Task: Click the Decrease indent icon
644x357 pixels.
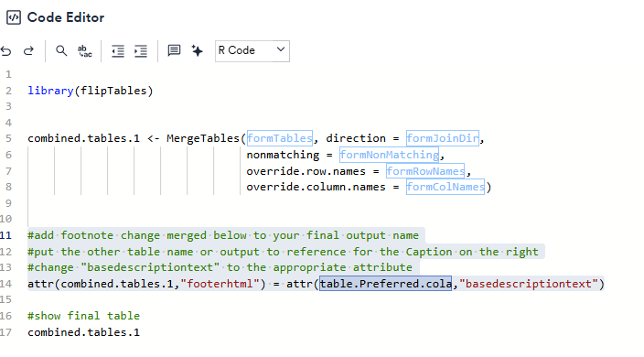Action: point(118,51)
